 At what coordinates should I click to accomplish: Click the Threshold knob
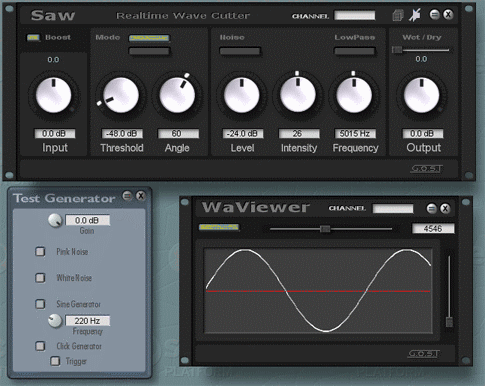[x=121, y=95]
